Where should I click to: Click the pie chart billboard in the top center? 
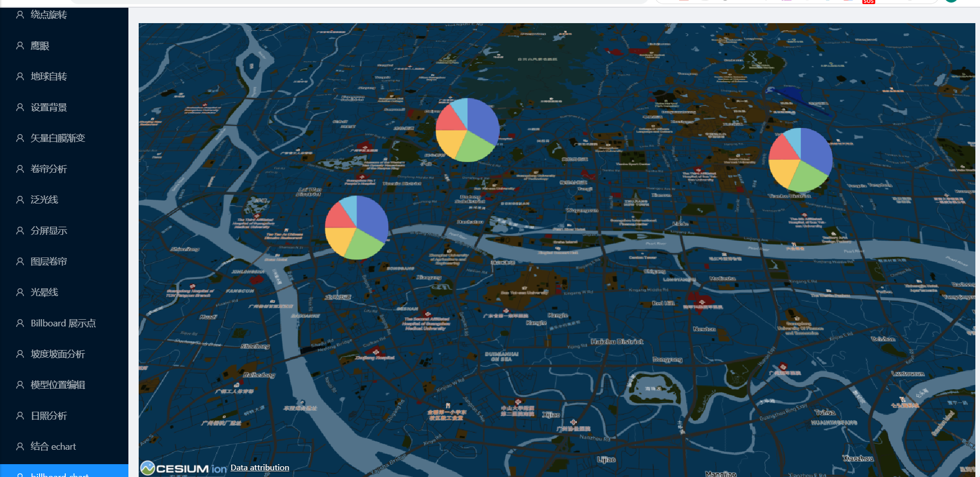467,130
